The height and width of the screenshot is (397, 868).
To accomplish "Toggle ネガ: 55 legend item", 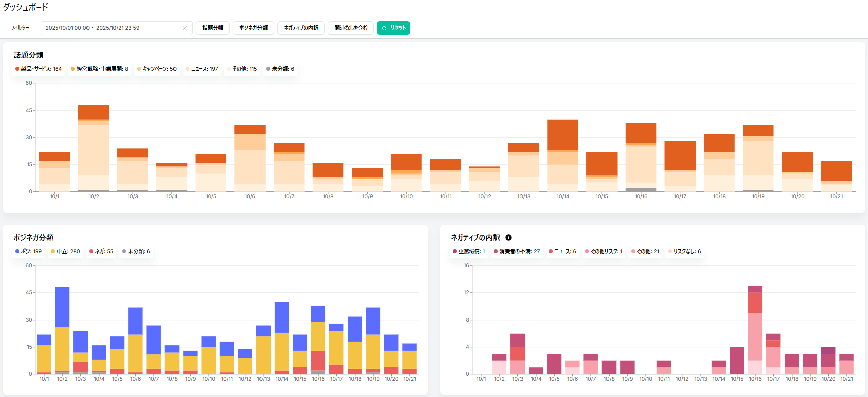I will (x=101, y=252).
